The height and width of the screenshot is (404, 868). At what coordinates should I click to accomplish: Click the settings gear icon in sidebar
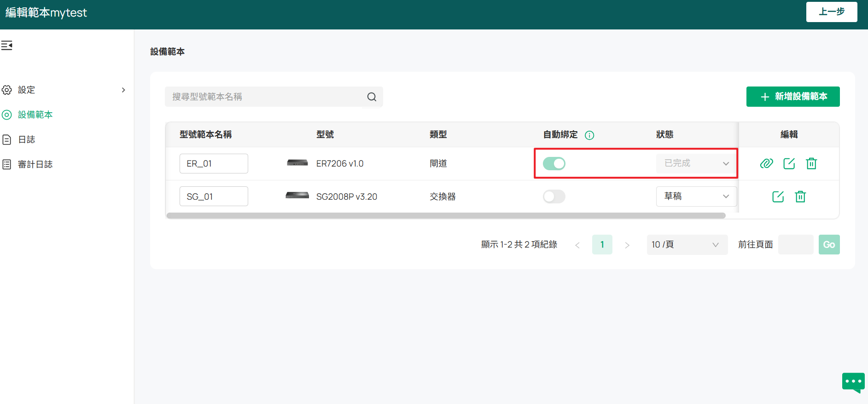pyautogui.click(x=7, y=90)
